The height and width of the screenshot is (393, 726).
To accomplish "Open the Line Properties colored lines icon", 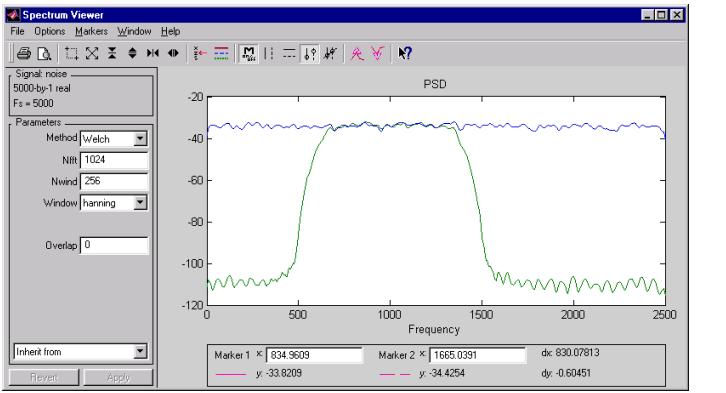I will (x=221, y=54).
